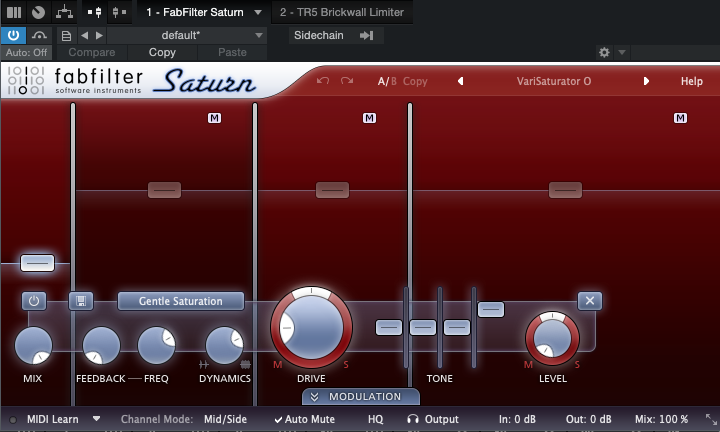The image size is (720, 432).
Task: Select previous Saturn preset arrow
Action: coord(460,81)
